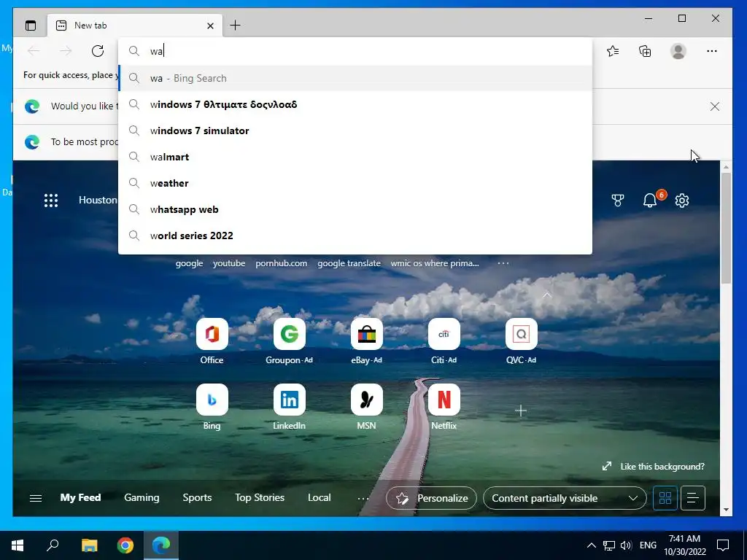The width and height of the screenshot is (747, 560).
Task: Click in the address bar containing 'wa'
Action: coord(355,51)
